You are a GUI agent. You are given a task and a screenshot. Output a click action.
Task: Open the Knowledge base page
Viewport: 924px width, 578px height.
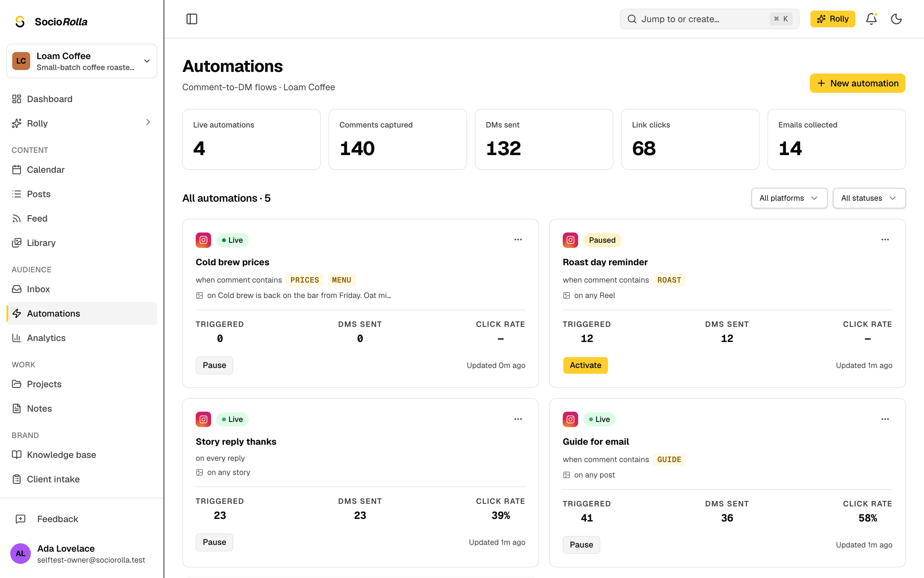point(82,455)
